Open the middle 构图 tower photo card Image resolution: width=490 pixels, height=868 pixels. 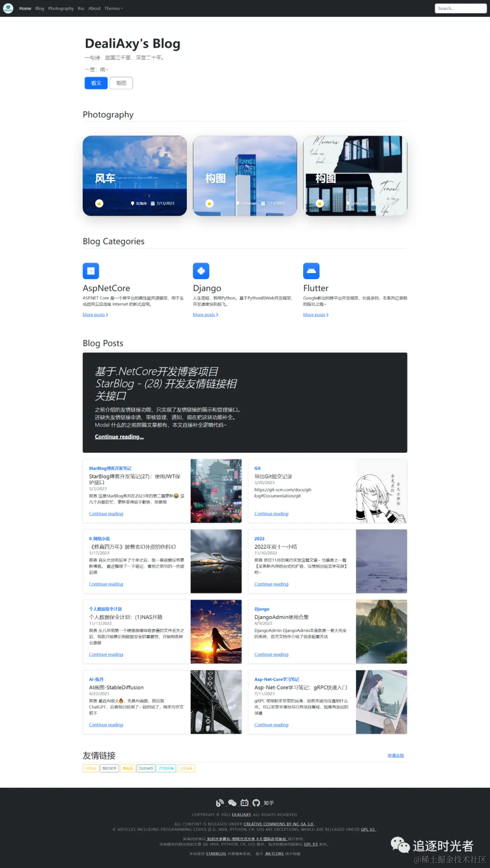pyautogui.click(x=245, y=176)
